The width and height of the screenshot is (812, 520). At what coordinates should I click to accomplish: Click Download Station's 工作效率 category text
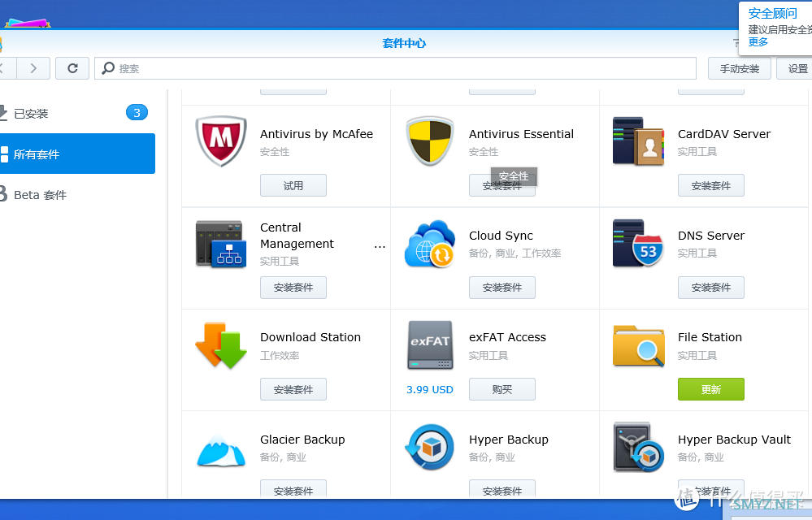(x=280, y=355)
